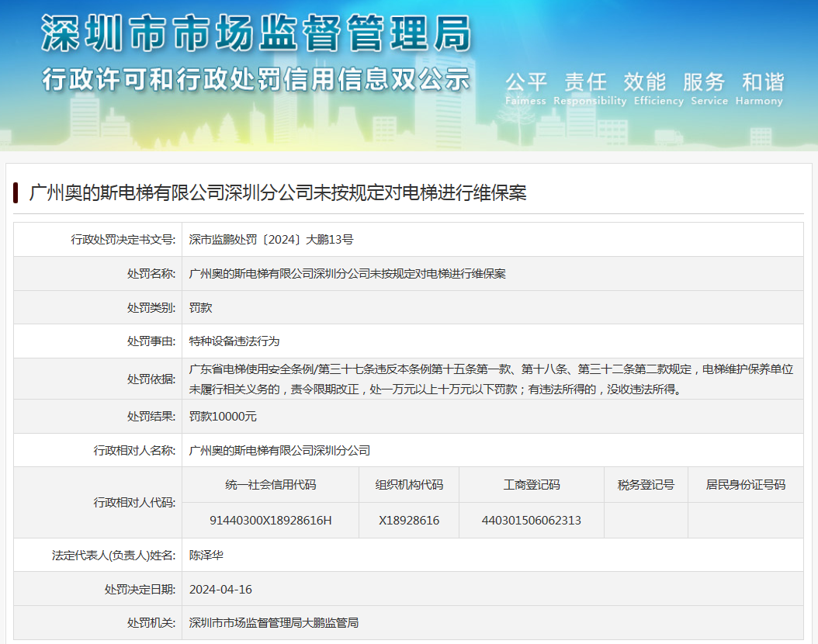Click the 和谐 Harmony slogan in the banner
The height and width of the screenshot is (644, 818).
point(759,88)
